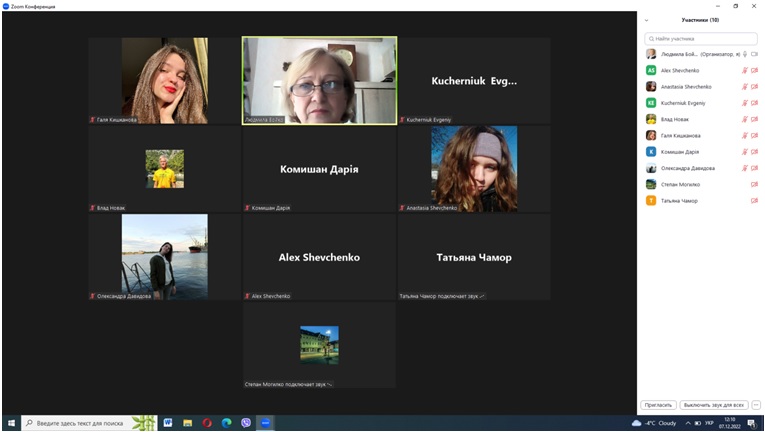Select the Kucherniuk Evg... video tile

(x=474, y=81)
